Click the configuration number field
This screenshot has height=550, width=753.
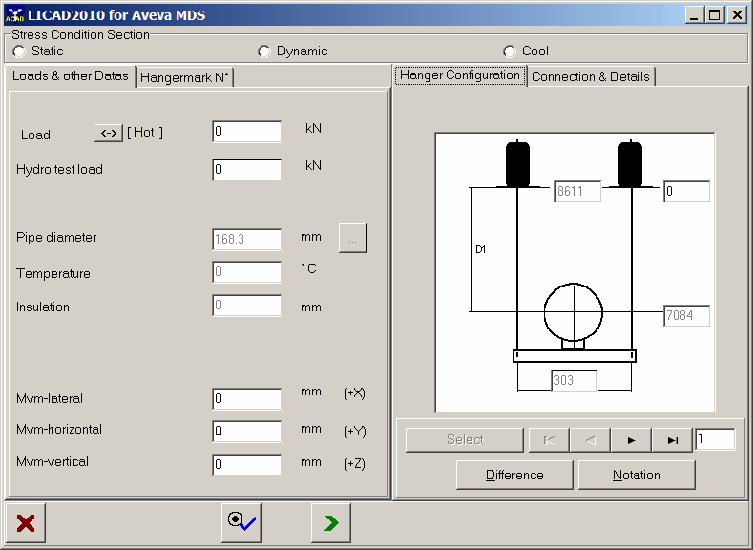click(x=715, y=440)
